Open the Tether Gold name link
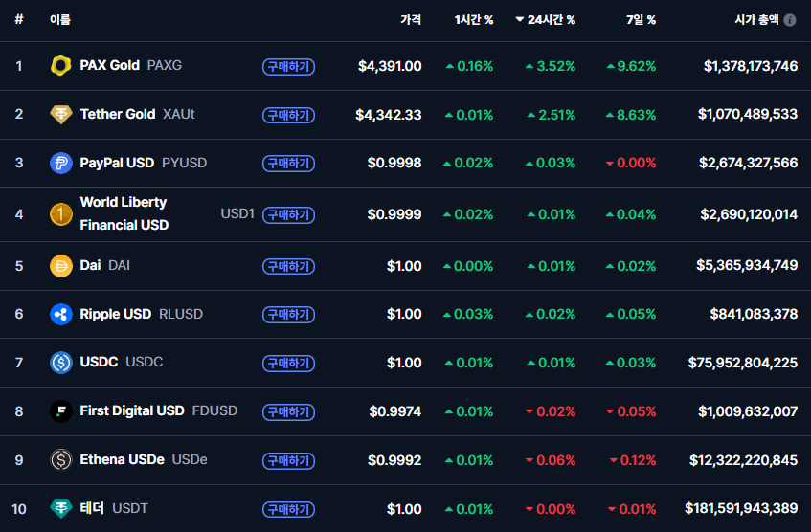The height and width of the screenshot is (532, 811). click(118, 115)
